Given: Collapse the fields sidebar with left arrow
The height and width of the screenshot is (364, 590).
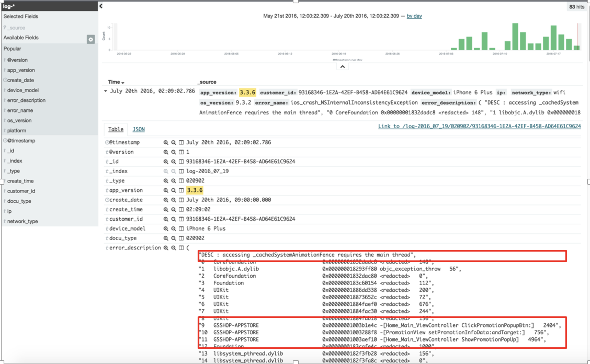Looking at the screenshot, I should click(101, 6).
